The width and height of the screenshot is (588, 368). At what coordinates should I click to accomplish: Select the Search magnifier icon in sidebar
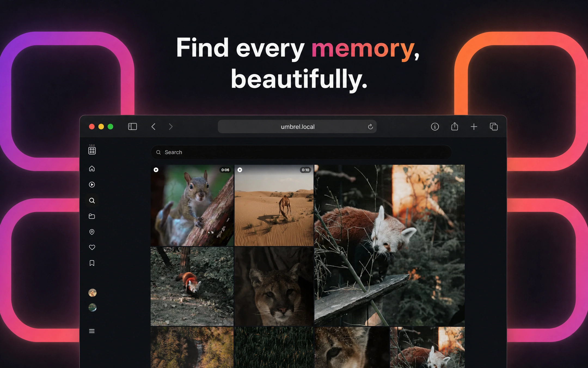tap(92, 201)
